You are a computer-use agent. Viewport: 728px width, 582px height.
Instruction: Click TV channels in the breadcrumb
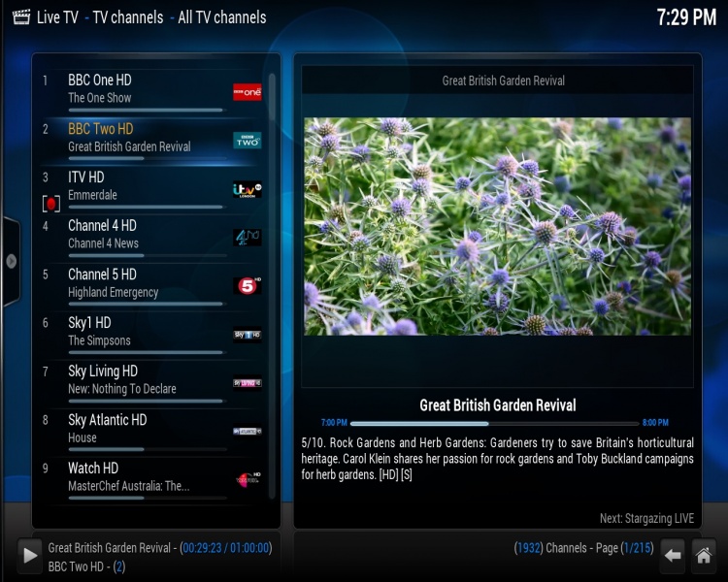click(128, 17)
